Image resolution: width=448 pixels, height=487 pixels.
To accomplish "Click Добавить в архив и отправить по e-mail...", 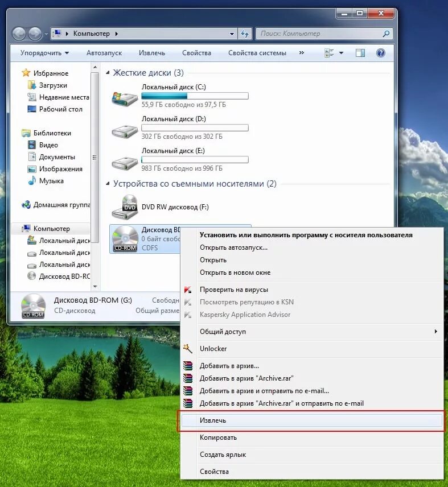I will click(x=311, y=391).
